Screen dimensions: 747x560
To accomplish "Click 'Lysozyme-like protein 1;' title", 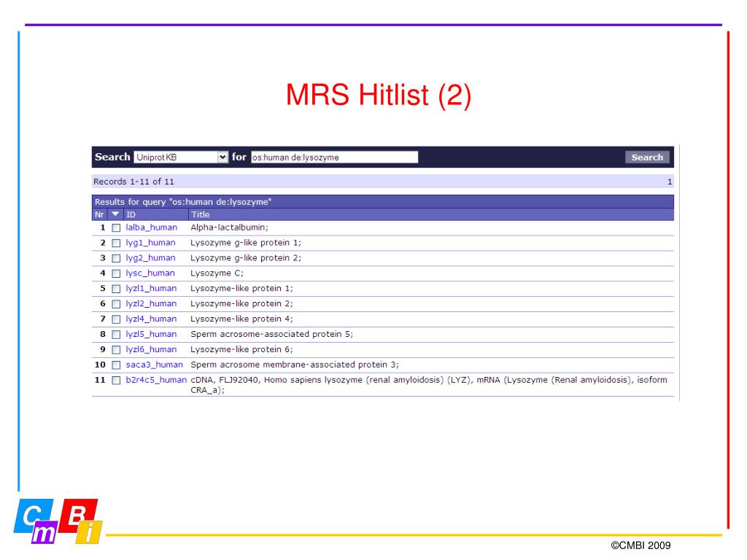I will coord(241,289).
